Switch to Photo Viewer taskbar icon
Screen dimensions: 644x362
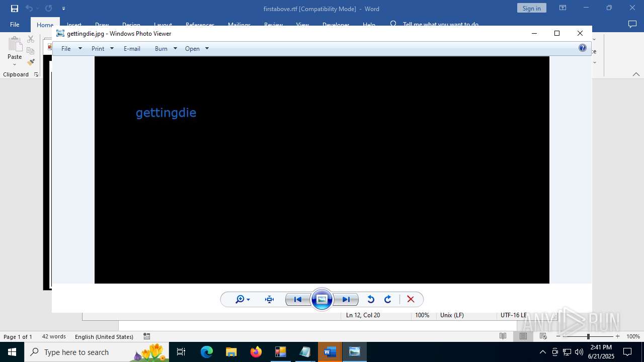click(355, 352)
